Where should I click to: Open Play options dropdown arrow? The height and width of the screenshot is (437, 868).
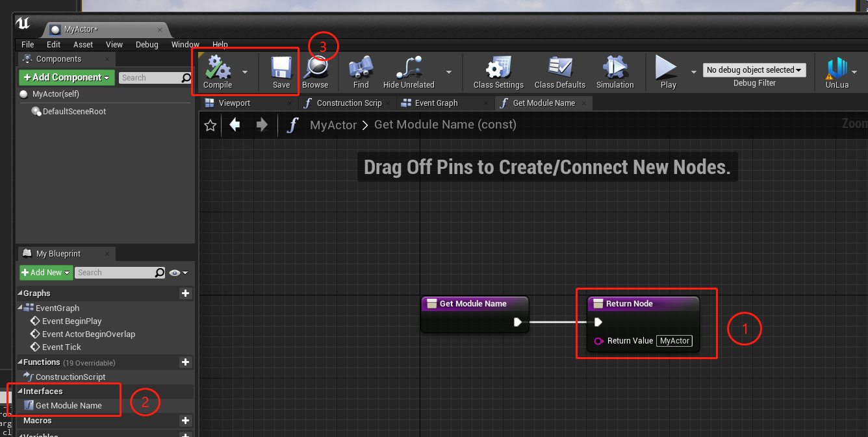click(693, 71)
